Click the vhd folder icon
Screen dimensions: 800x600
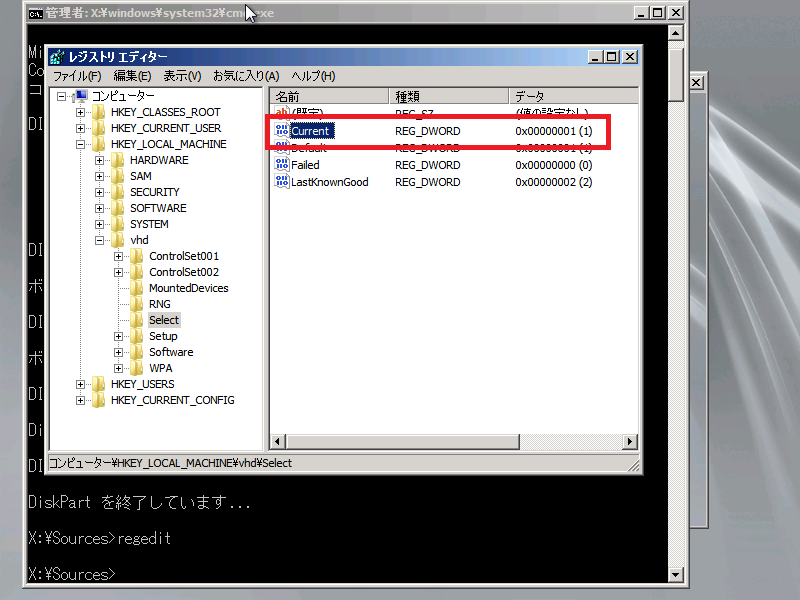pyautogui.click(x=118, y=240)
